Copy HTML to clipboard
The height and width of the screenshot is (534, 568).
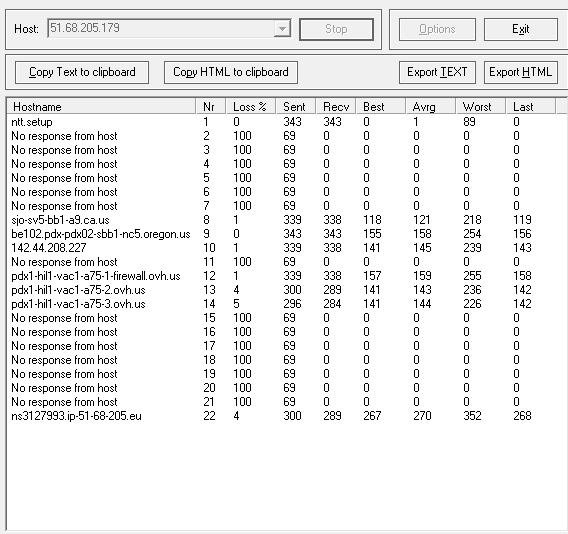coord(231,72)
